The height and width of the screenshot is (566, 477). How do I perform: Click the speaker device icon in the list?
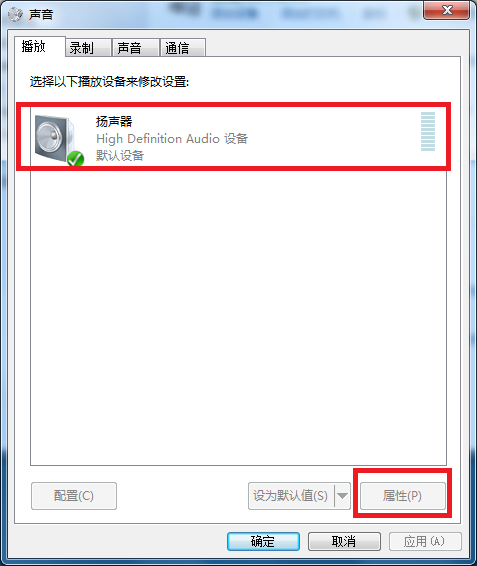pyautogui.click(x=58, y=139)
